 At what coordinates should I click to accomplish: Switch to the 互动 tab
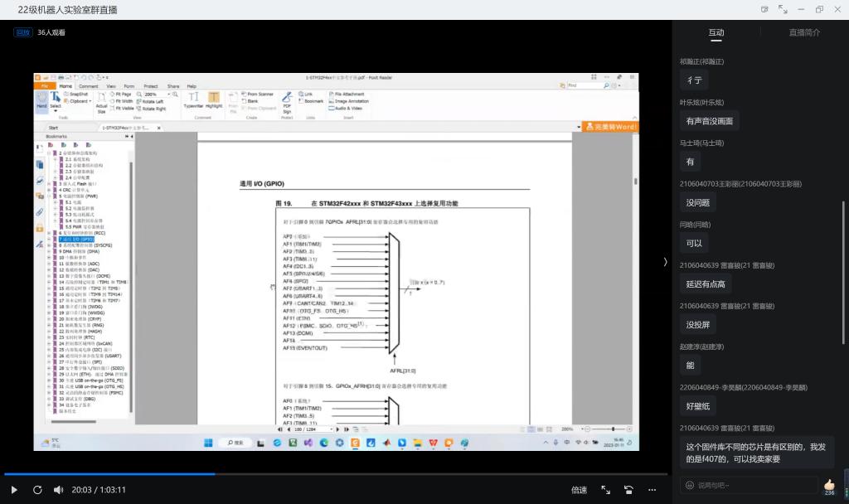pyautogui.click(x=716, y=33)
